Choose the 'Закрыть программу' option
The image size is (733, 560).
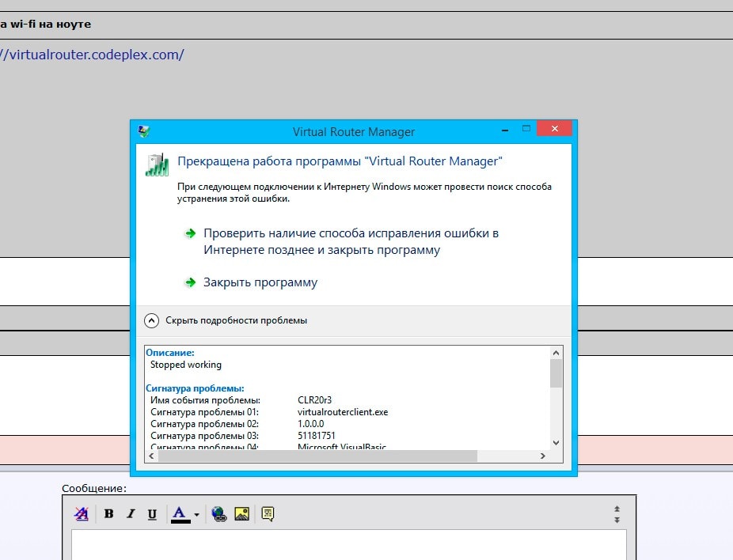point(260,282)
